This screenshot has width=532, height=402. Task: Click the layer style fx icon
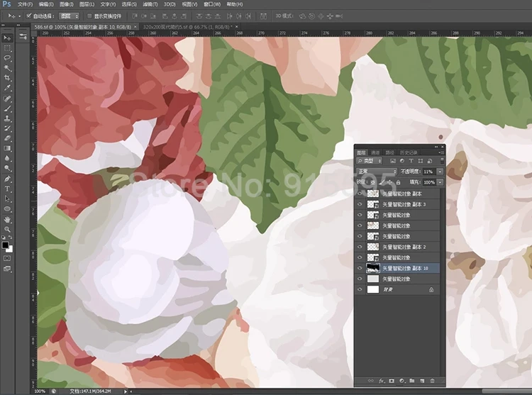coord(381,381)
